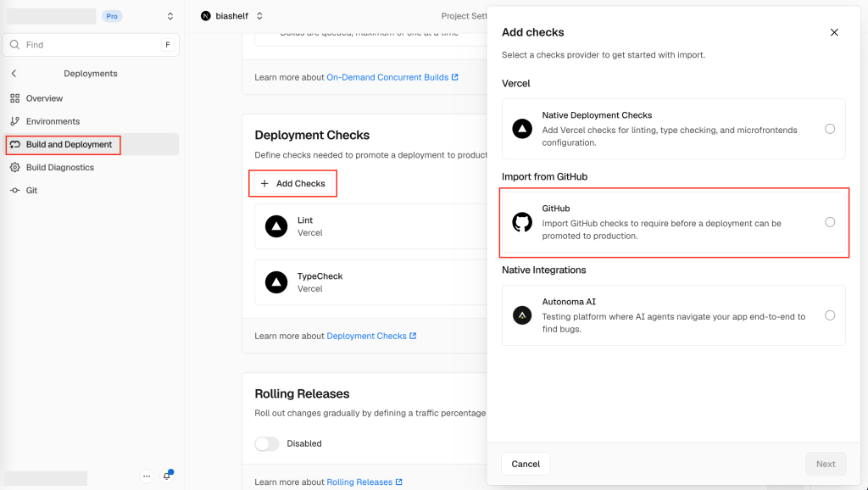Select the Native Deployment Checks radio button
Screen dimensions: 868x490
click(830, 129)
